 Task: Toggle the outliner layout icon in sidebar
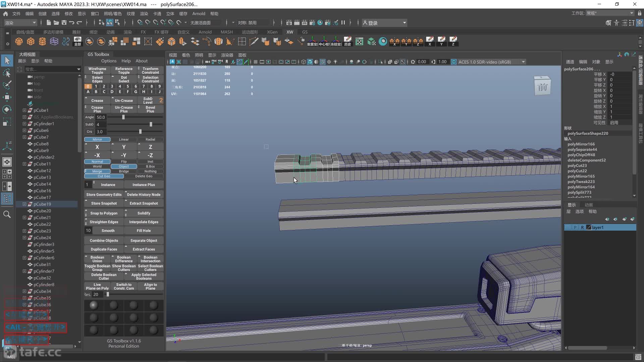tap(7, 199)
